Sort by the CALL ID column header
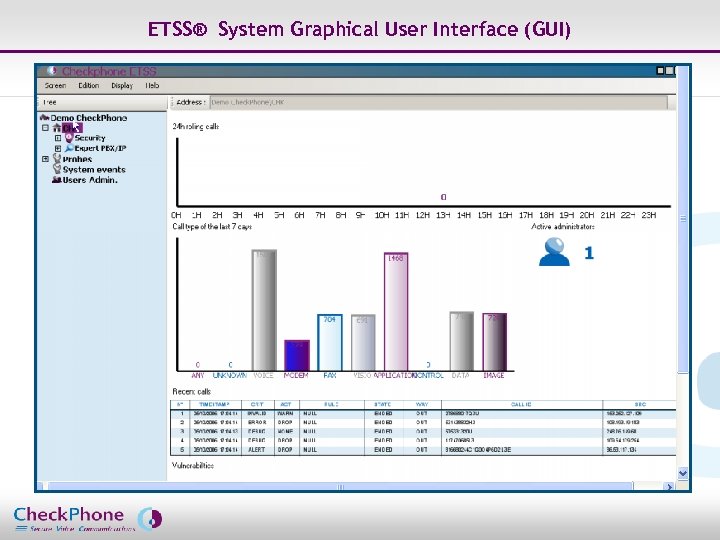720x540 pixels. coord(521,405)
